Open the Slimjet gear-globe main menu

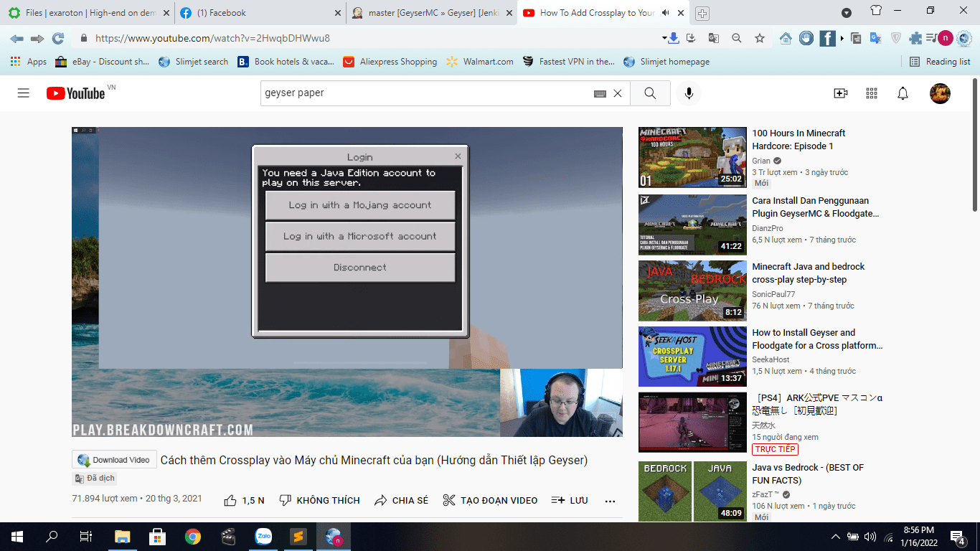[964, 38]
